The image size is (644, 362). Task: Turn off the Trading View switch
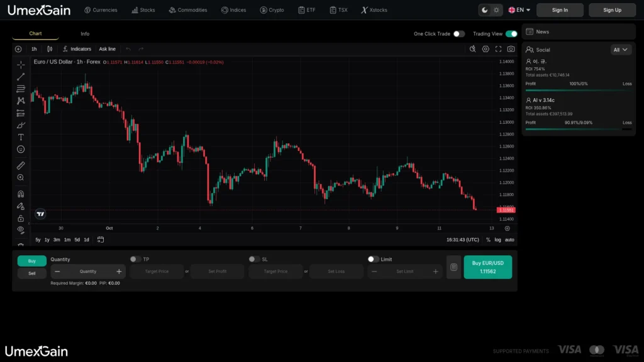click(x=511, y=34)
